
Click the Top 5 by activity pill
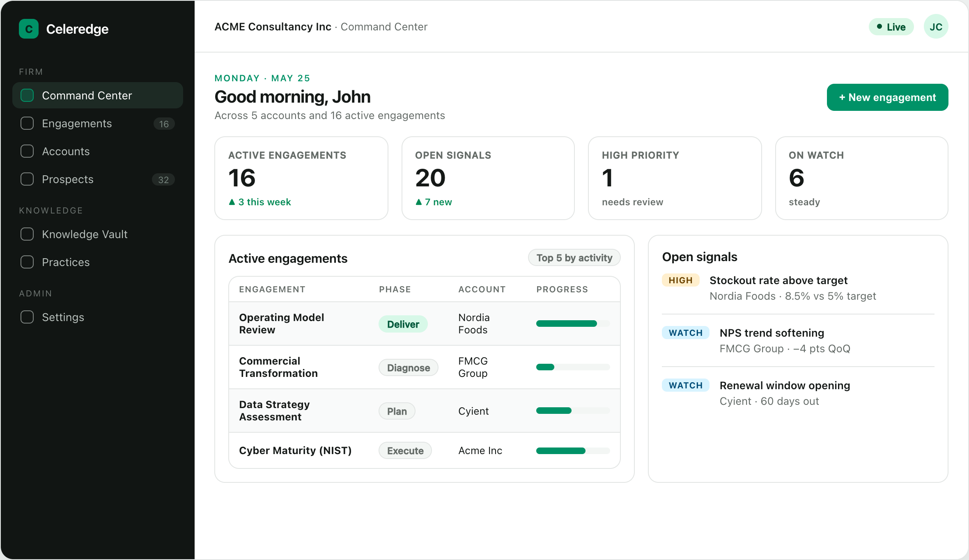pyautogui.click(x=574, y=258)
